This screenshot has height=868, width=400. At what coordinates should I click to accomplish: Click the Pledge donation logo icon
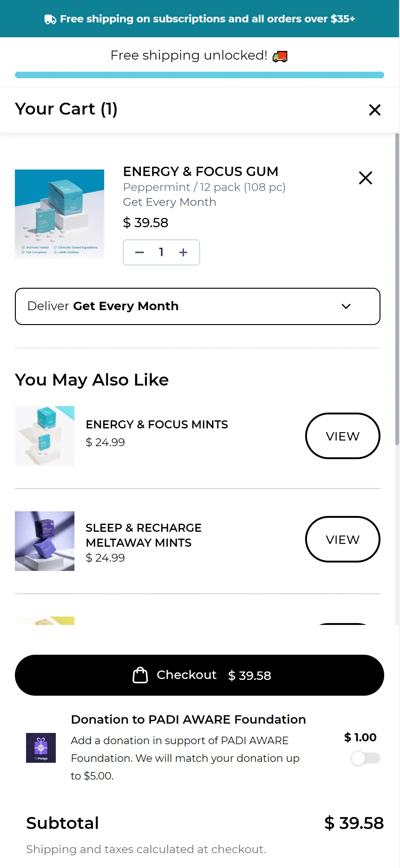click(41, 748)
